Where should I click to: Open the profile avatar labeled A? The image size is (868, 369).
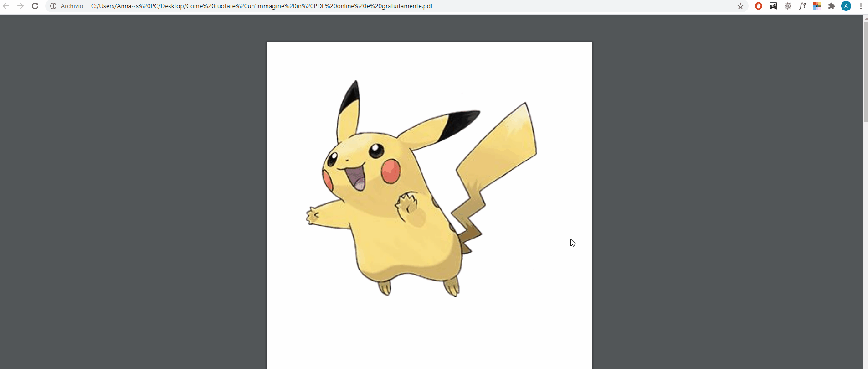[x=846, y=6]
